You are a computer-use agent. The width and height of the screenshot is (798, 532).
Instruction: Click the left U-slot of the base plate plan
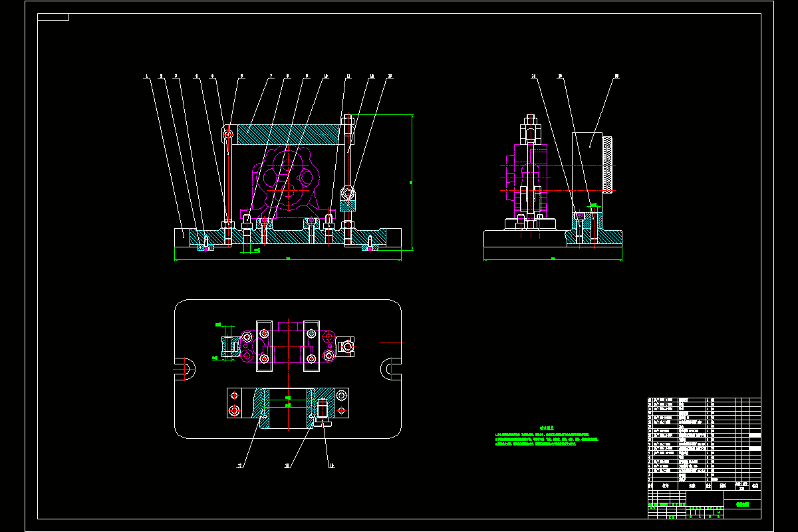(184, 368)
